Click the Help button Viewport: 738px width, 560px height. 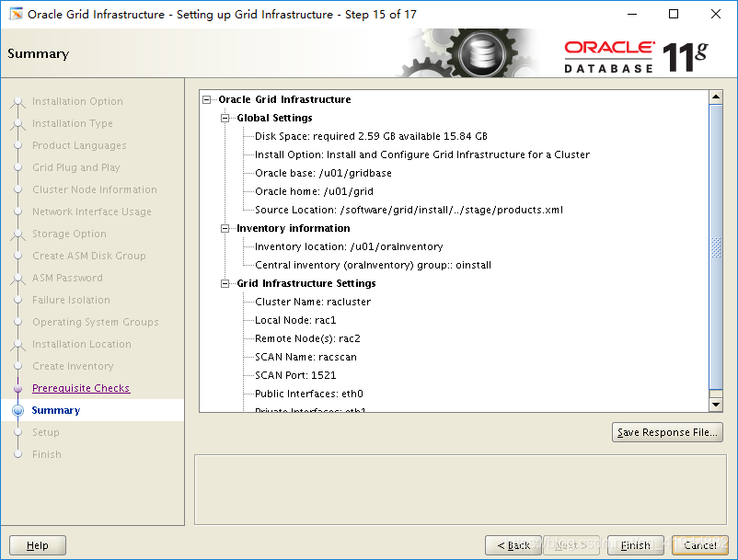click(38, 545)
